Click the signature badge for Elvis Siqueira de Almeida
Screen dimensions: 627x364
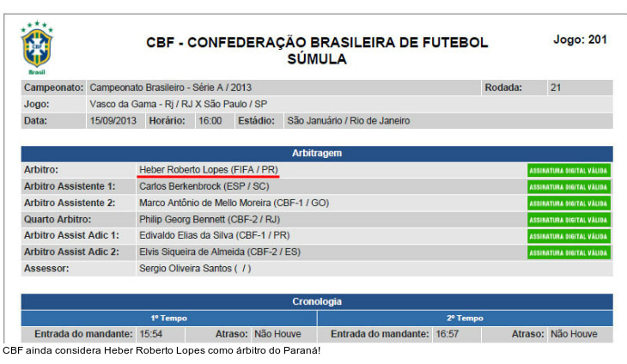click(569, 252)
